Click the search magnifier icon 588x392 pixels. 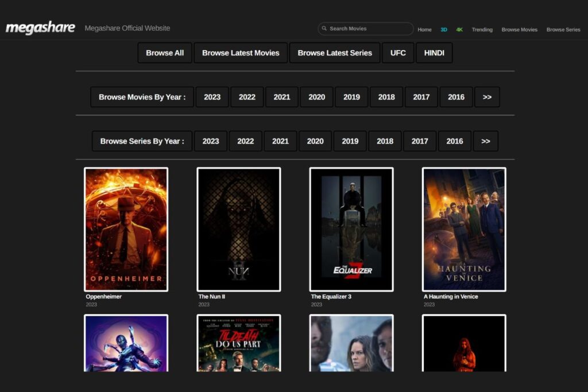(324, 29)
